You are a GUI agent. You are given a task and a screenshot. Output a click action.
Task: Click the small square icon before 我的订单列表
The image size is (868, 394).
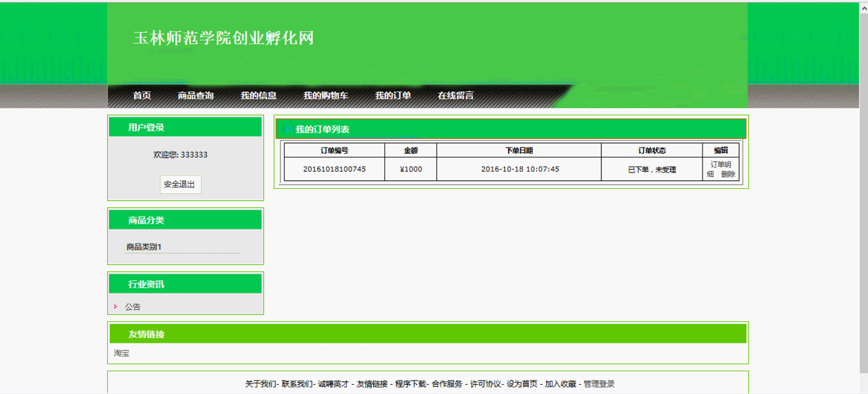pyautogui.click(x=288, y=129)
